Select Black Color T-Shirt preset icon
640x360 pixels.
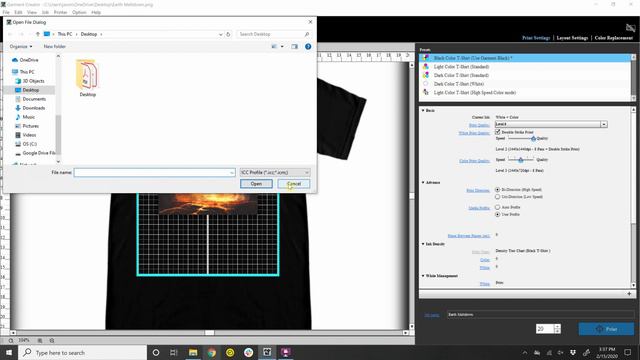tap(426, 58)
